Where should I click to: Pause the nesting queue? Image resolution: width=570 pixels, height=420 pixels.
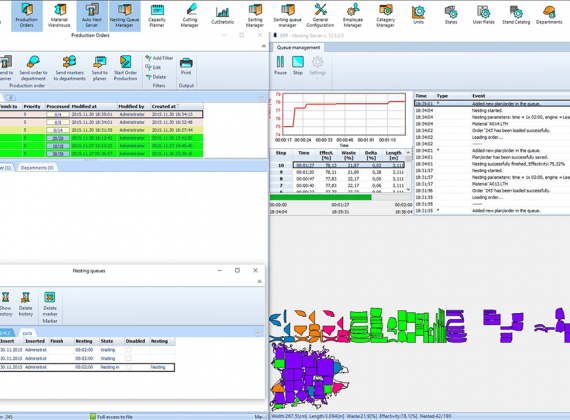point(280,66)
